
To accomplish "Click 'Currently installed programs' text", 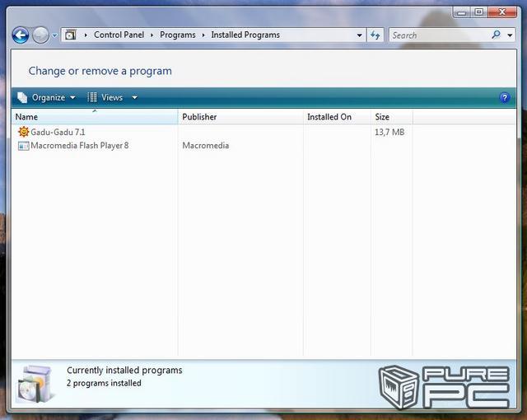I will pos(124,371).
